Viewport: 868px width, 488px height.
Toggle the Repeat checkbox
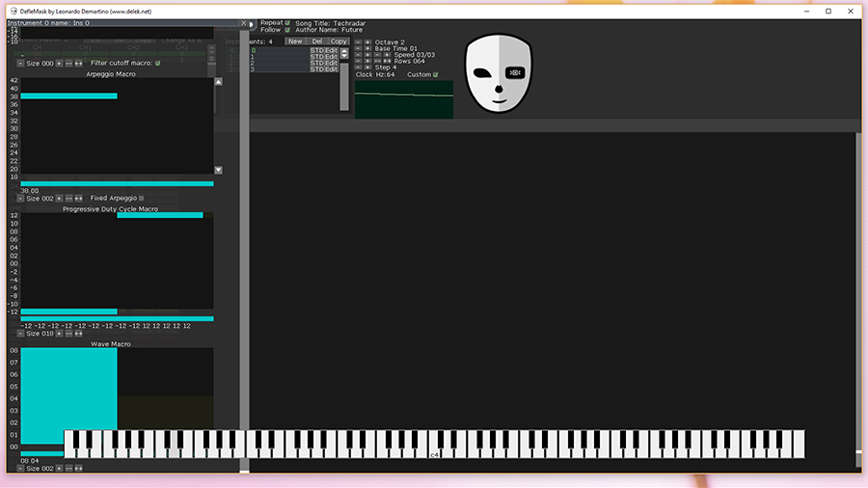[x=287, y=23]
